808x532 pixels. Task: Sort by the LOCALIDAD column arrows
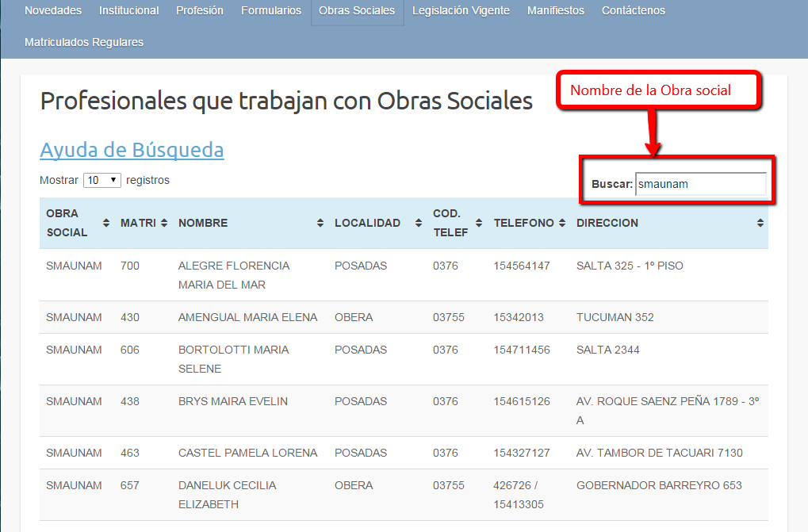[x=419, y=223]
